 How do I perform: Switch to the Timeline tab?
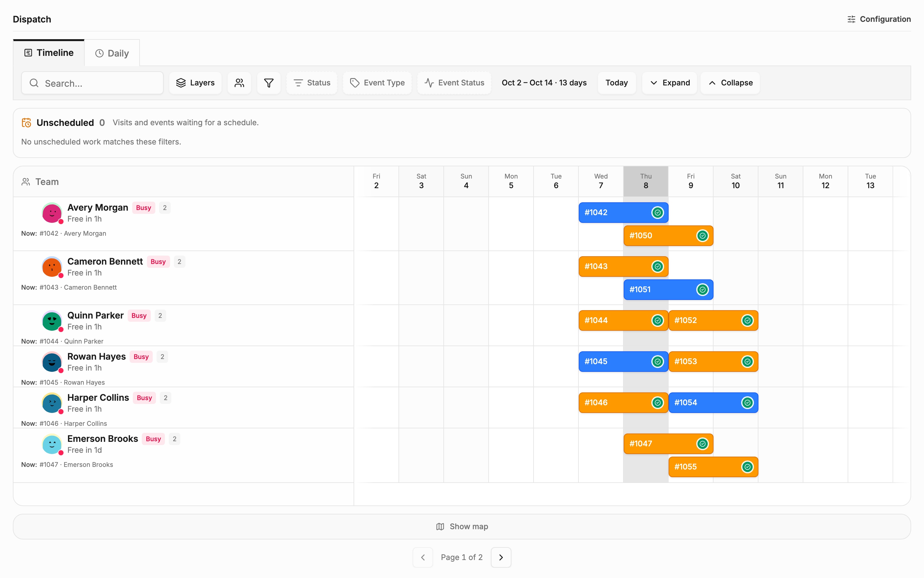49,53
